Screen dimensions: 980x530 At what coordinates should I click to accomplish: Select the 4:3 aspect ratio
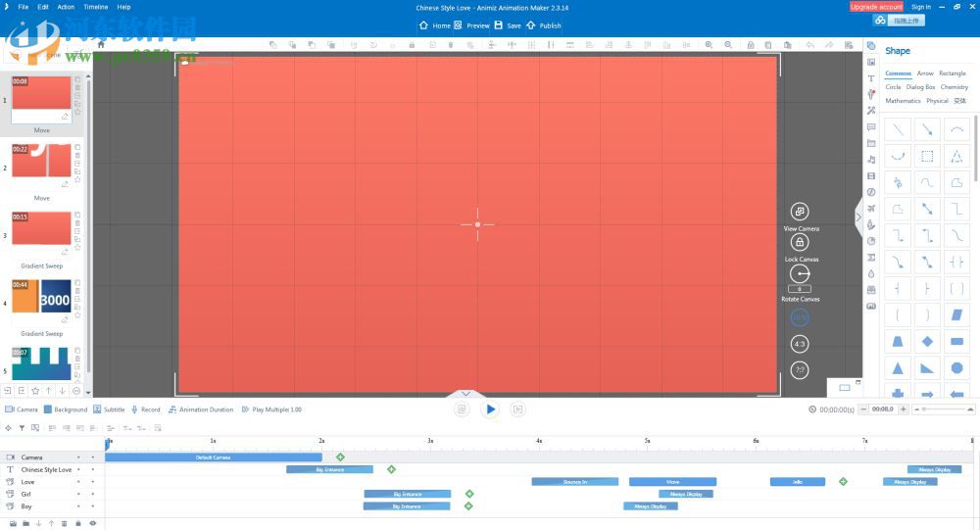click(800, 344)
